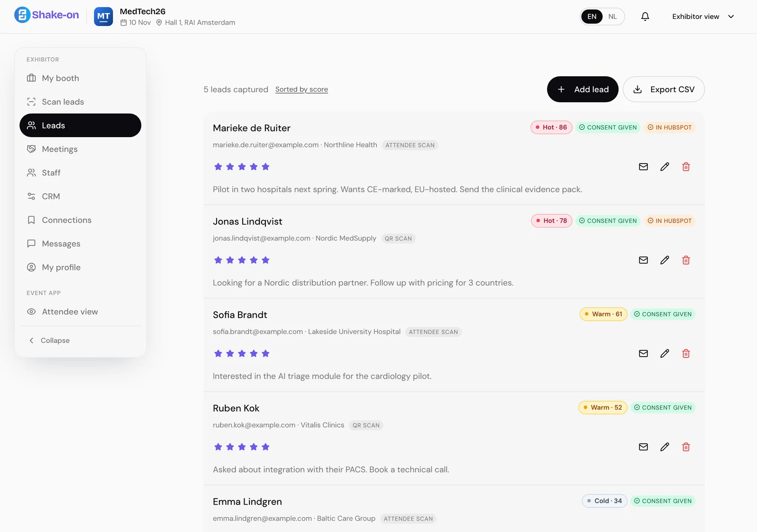Screen dimensions: 757x532
Task: Open the notifications bell
Action: coord(645,17)
